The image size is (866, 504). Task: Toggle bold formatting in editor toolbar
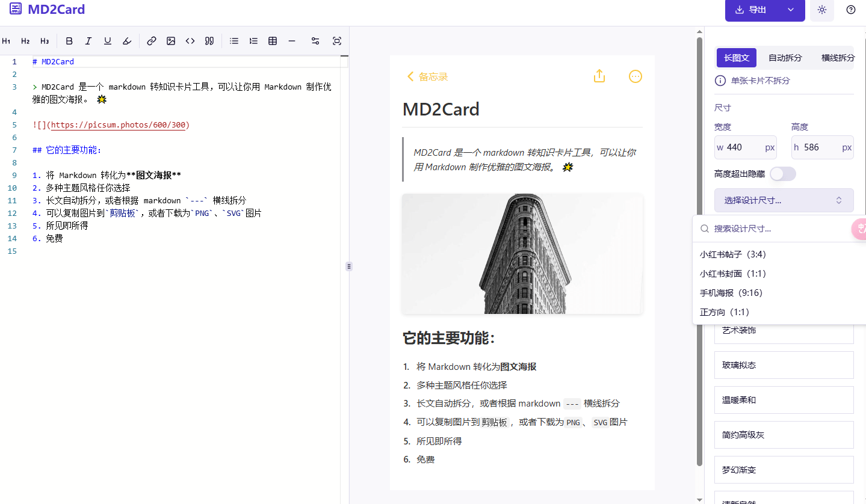[x=69, y=41]
